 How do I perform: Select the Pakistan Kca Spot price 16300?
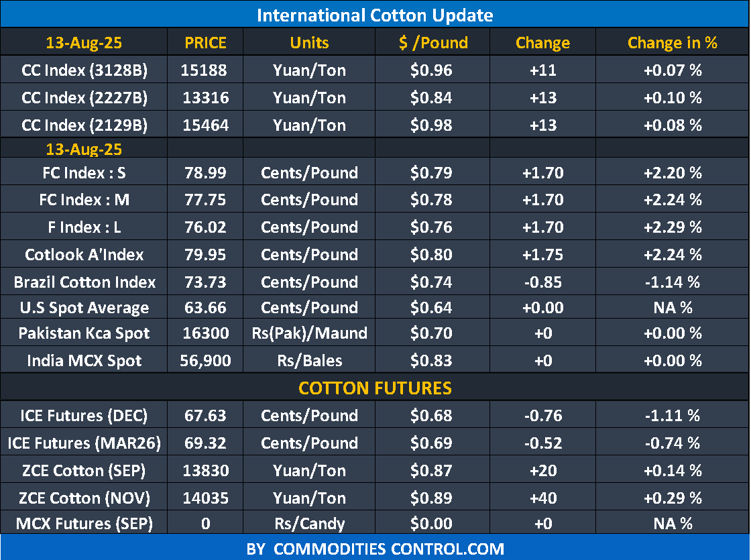[205, 333]
